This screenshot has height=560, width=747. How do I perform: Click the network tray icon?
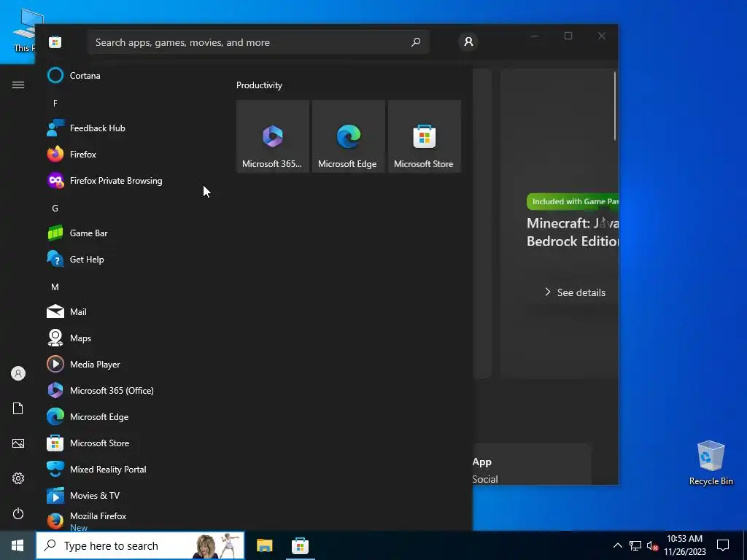point(635,545)
